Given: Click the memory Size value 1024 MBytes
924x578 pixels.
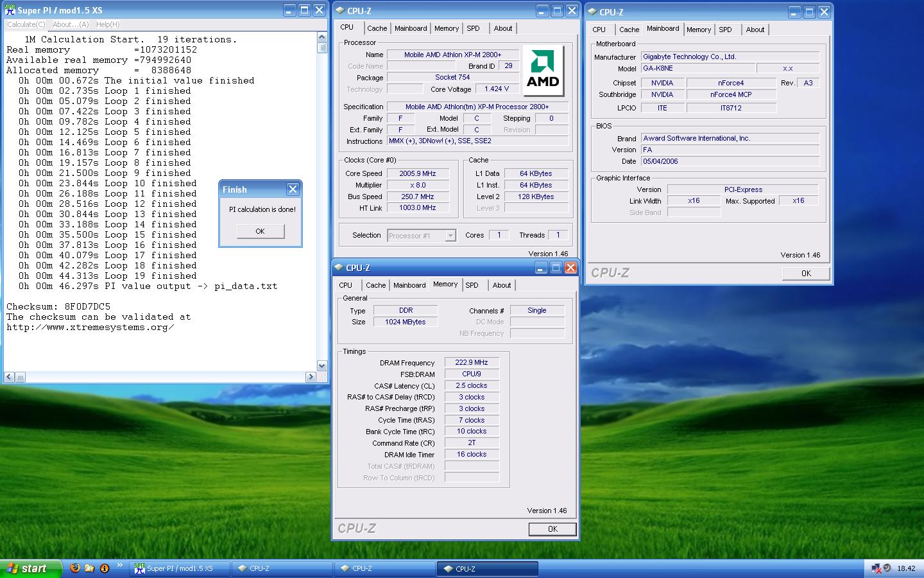Looking at the screenshot, I should pos(406,322).
